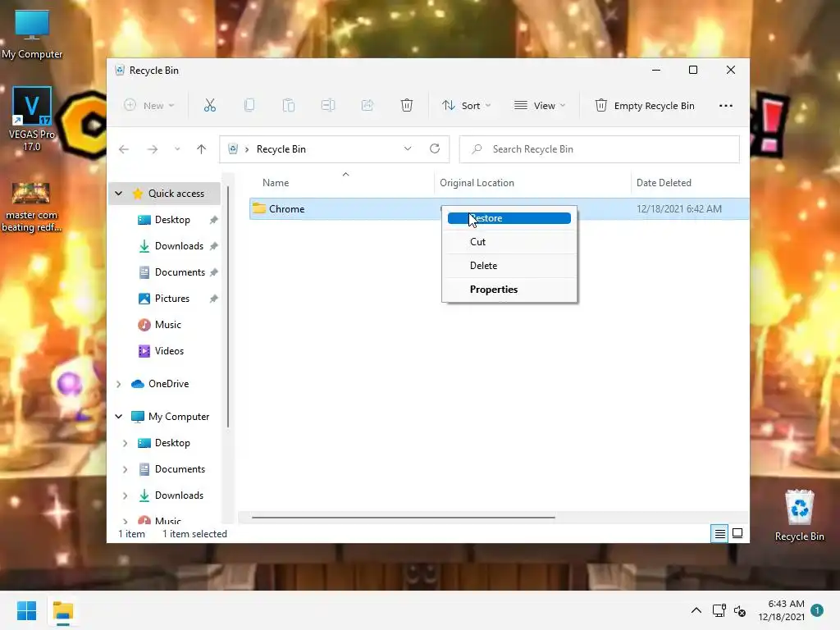Viewport: 840px width, 630px height.
Task: Click the Share icon in toolbar
Action: pos(367,106)
